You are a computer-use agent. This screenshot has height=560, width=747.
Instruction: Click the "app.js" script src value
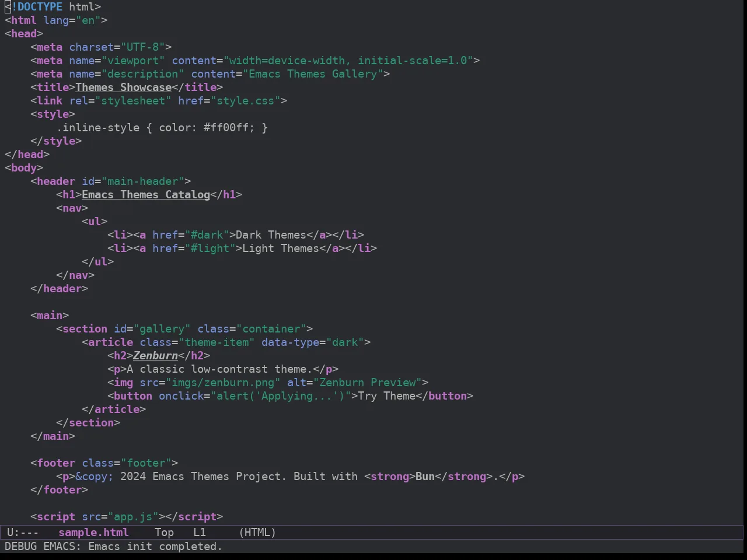(133, 517)
